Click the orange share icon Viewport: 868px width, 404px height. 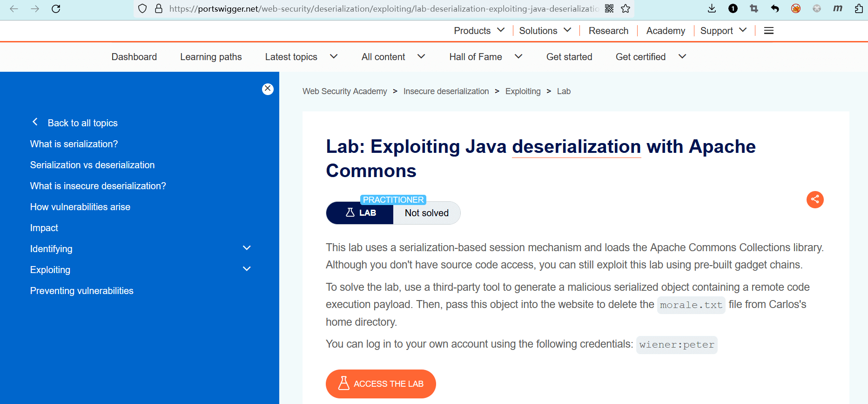tap(815, 200)
